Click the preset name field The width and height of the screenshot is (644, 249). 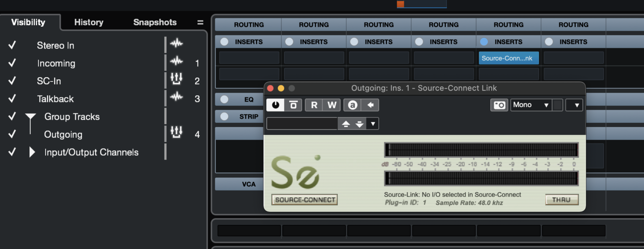[302, 124]
